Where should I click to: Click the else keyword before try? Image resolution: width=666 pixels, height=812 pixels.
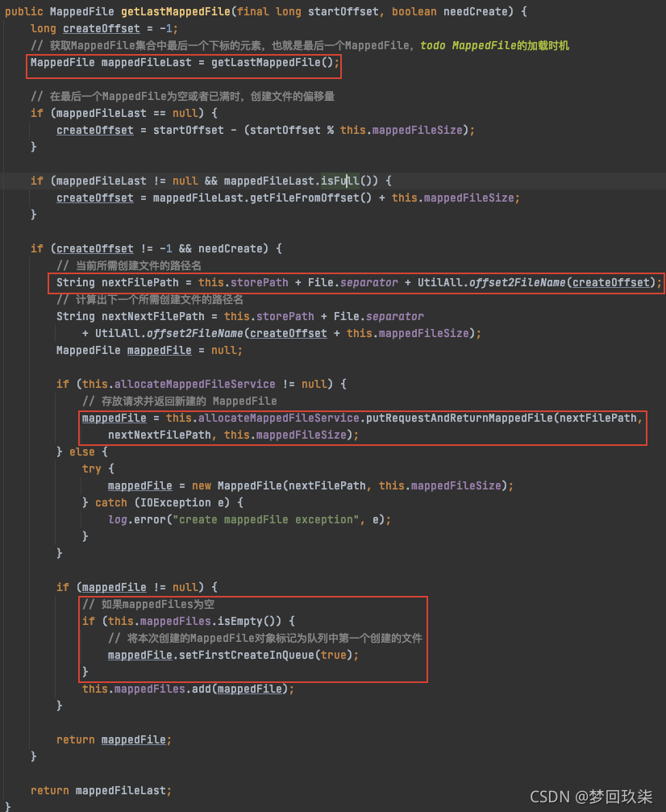coord(82,452)
